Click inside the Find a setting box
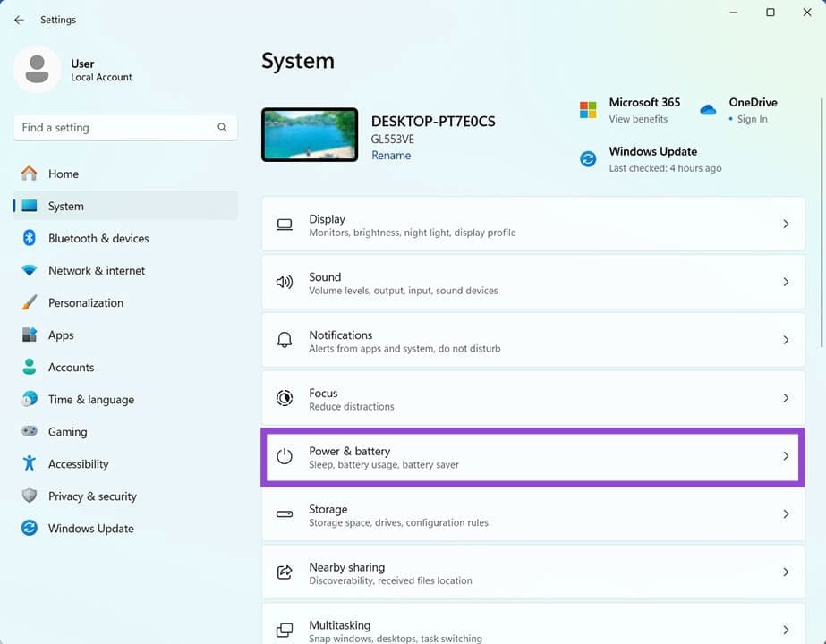Viewport: 826px width, 644px height. pos(116,127)
